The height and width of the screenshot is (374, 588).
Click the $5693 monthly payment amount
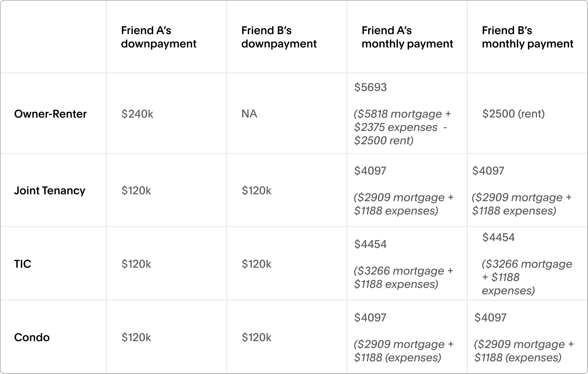pyautogui.click(x=370, y=87)
